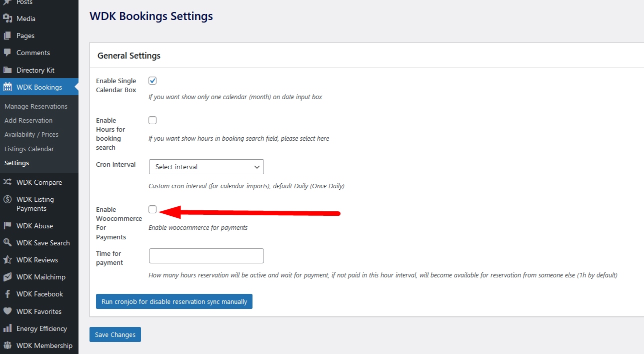
Task: Click the WDK Mailchimp icon
Action: pos(7,277)
